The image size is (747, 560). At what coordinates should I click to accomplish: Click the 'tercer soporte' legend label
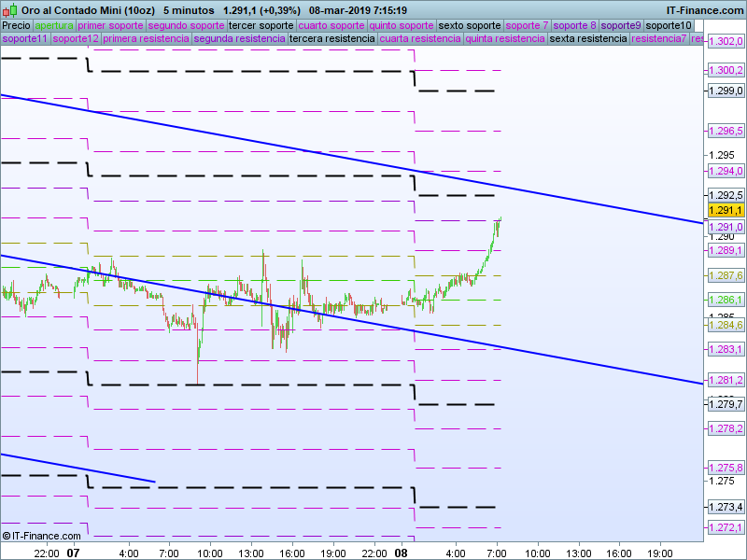(261, 25)
